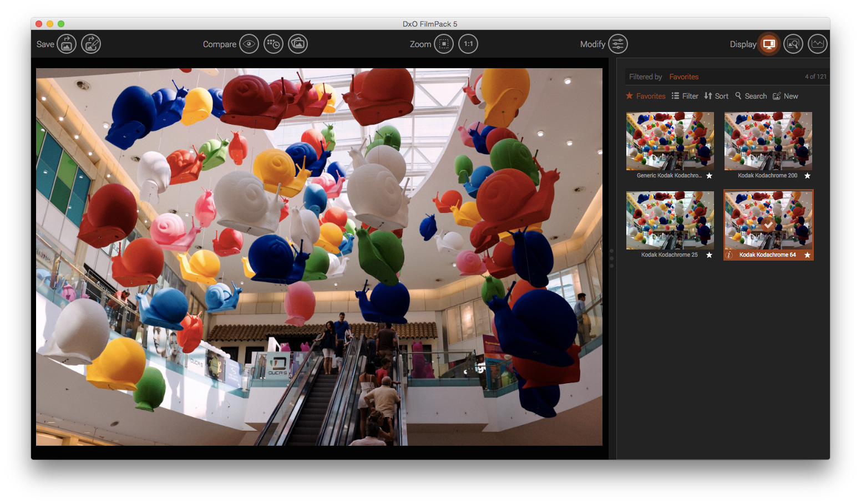Click the stacked images reference icon
Viewport: 861px width, 504px height.
(298, 44)
